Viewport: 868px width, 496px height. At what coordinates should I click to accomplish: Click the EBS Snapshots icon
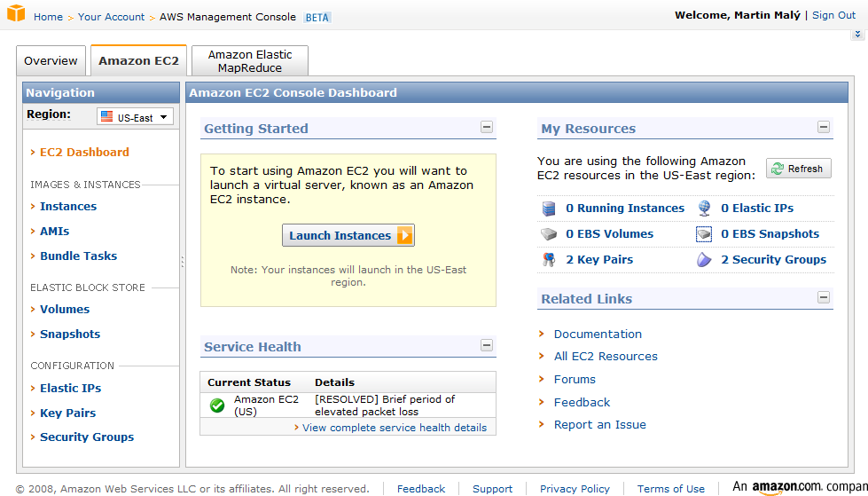pos(704,234)
